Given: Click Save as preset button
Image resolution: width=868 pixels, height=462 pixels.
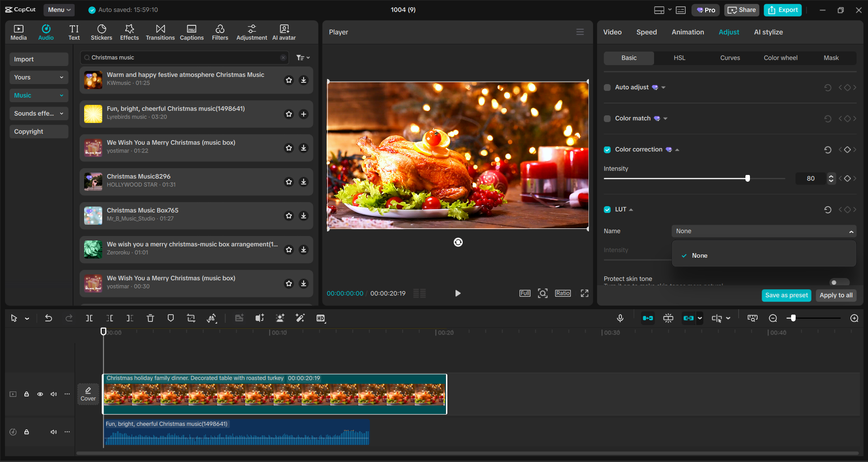Looking at the screenshot, I should (786, 295).
